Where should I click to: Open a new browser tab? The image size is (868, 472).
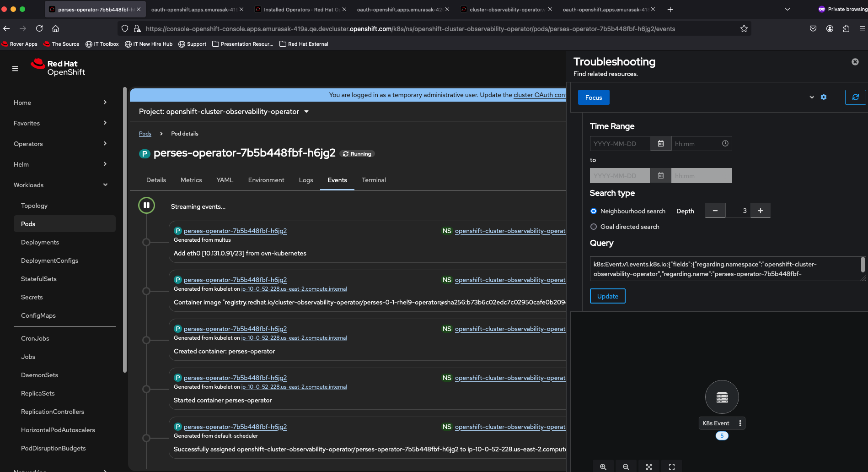point(670,9)
